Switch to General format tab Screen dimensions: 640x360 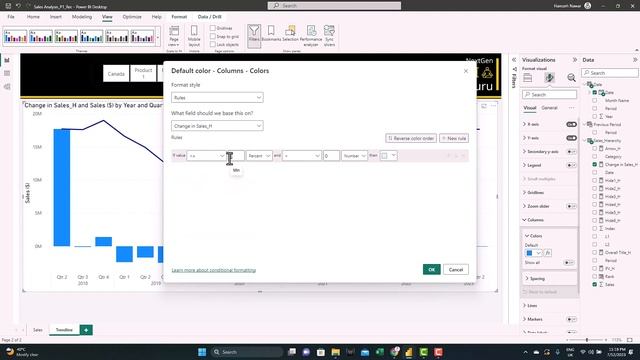click(549, 108)
